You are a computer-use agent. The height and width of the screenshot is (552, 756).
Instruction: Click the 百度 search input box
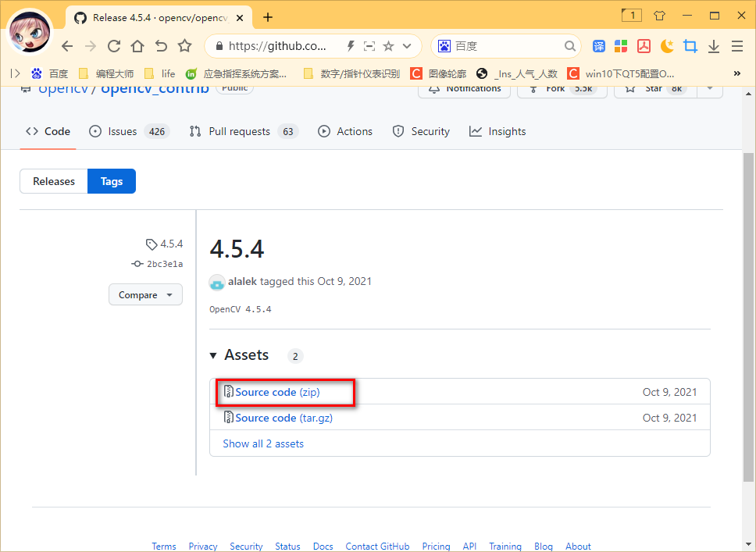(506, 46)
